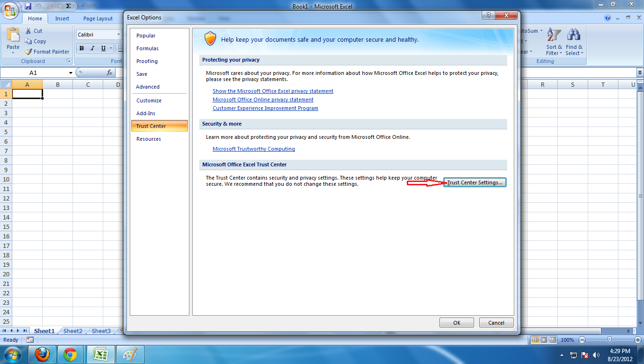Expand the formula bar chevron
The height and width of the screenshot is (364, 644).
tap(640, 73)
